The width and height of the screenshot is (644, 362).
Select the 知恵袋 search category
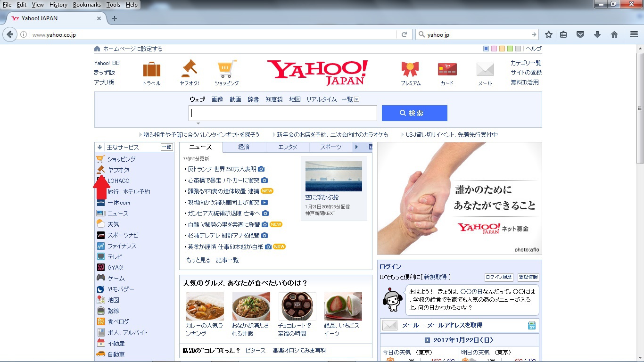tap(274, 99)
